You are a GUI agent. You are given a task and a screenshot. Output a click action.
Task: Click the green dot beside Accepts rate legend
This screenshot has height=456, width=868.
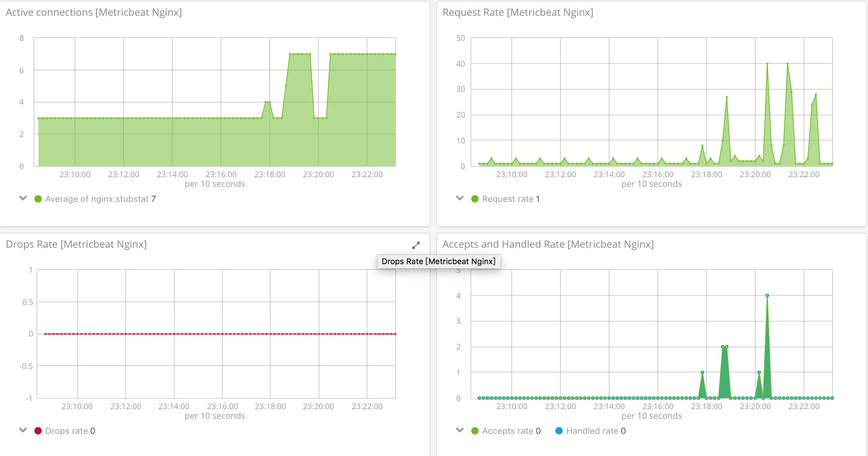[474, 431]
